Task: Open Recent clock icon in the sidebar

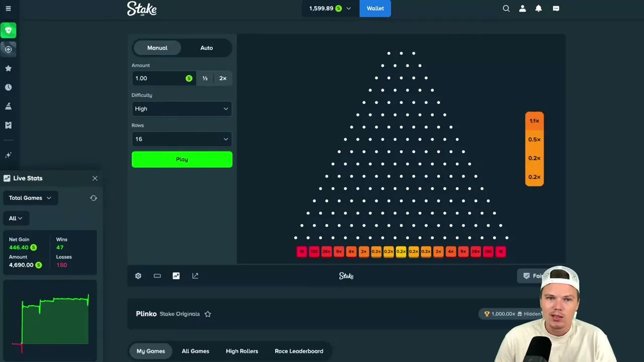Action: click(x=8, y=87)
